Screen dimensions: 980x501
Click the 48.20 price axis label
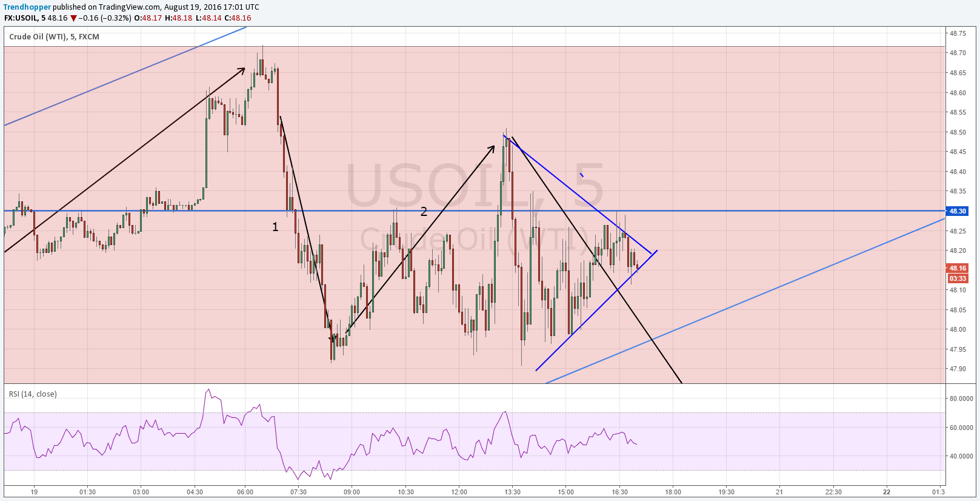tap(958, 250)
